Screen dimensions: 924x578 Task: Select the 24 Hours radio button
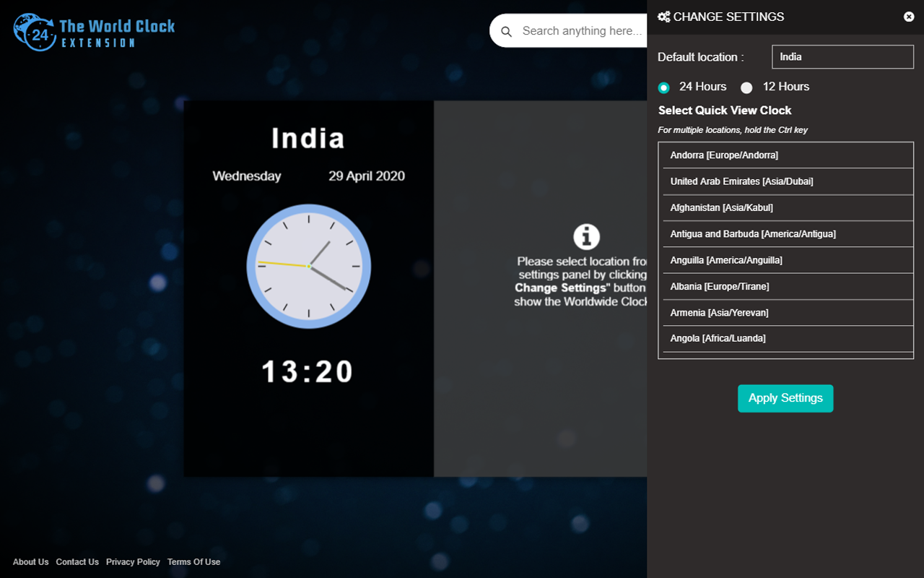click(x=664, y=87)
